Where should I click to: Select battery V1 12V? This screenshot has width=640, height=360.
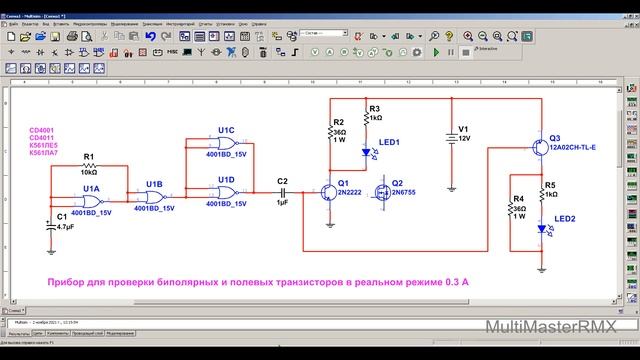(x=451, y=139)
